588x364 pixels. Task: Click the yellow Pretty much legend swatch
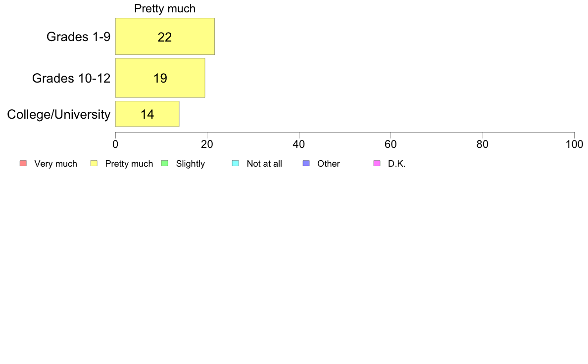coord(94,163)
